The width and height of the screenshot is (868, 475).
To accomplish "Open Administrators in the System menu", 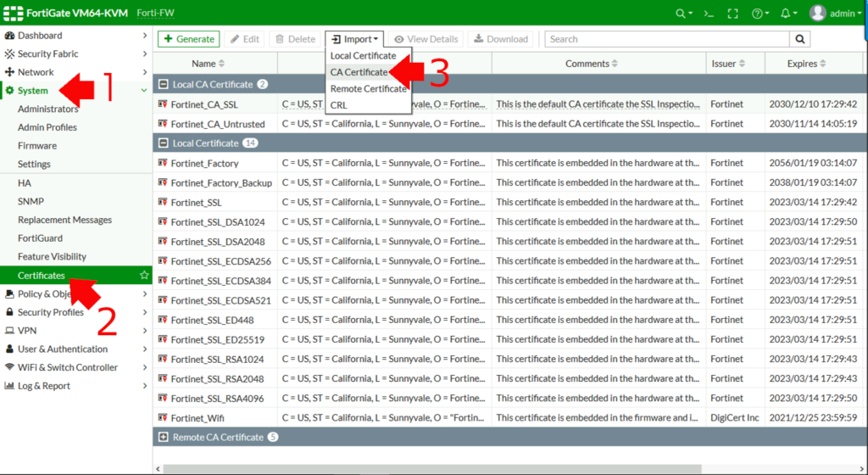I will 47,109.
